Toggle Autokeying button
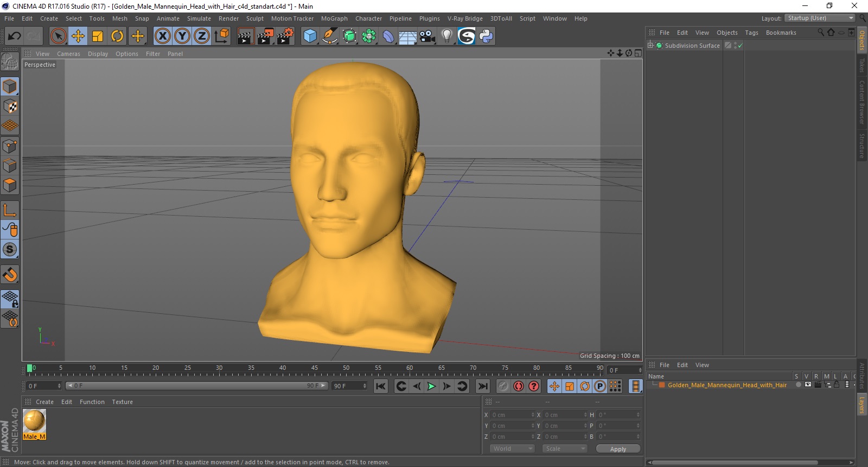Screen dimensions: 868x467 [x=519, y=386]
